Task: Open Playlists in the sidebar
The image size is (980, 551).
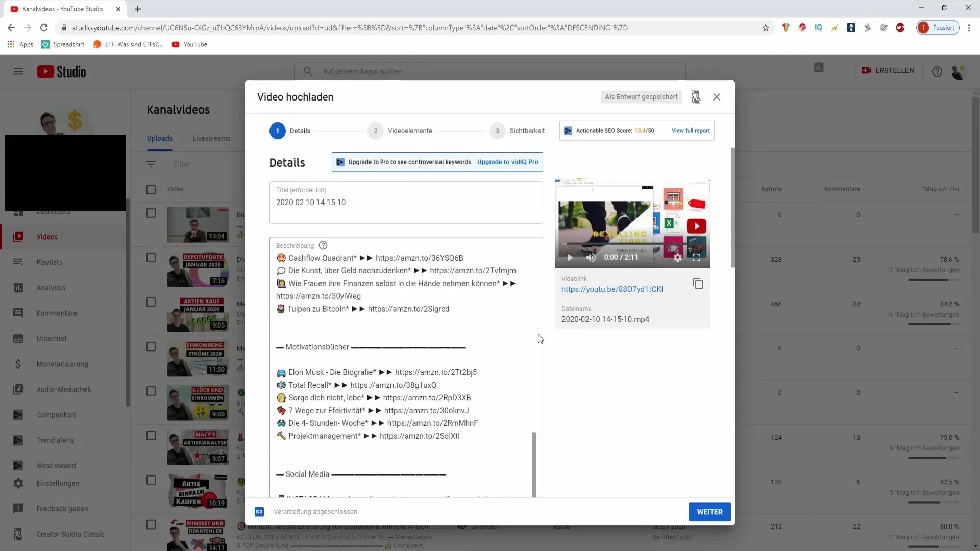Action: (50, 262)
